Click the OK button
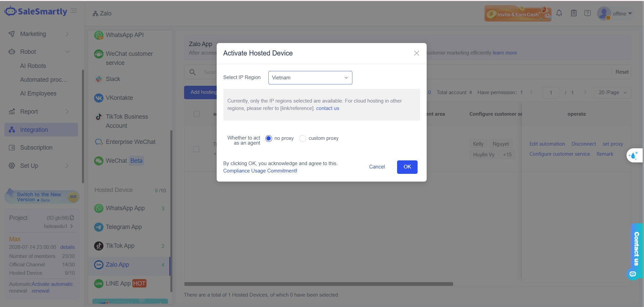Viewport: 644px width, 307px height. [407, 167]
